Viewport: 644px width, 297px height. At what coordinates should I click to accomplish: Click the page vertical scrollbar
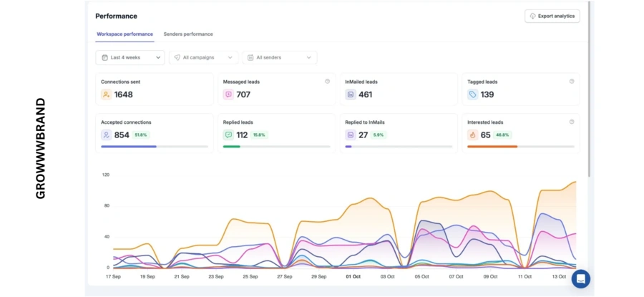[590, 88]
